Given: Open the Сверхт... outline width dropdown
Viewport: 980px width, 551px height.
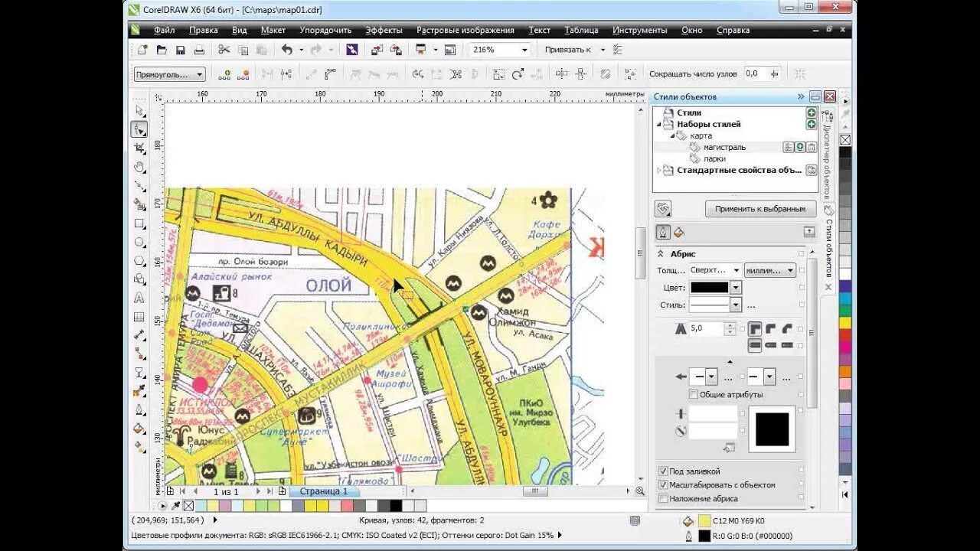Looking at the screenshot, I should coord(736,270).
